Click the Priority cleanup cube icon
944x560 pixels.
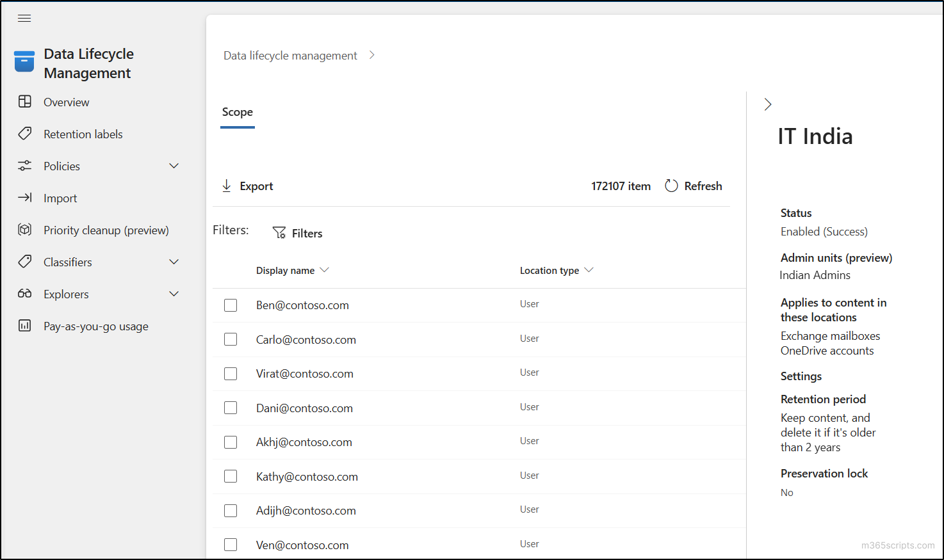(25, 230)
